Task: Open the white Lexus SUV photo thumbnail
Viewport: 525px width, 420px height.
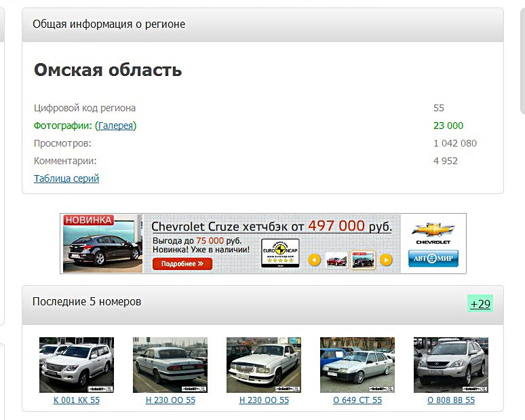Action: click(x=77, y=364)
